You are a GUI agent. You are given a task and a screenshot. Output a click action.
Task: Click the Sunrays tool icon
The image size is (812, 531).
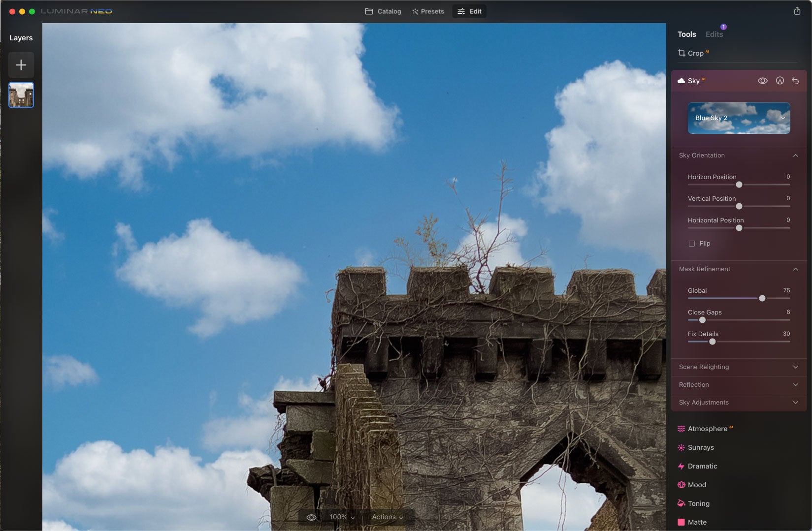pyautogui.click(x=681, y=447)
